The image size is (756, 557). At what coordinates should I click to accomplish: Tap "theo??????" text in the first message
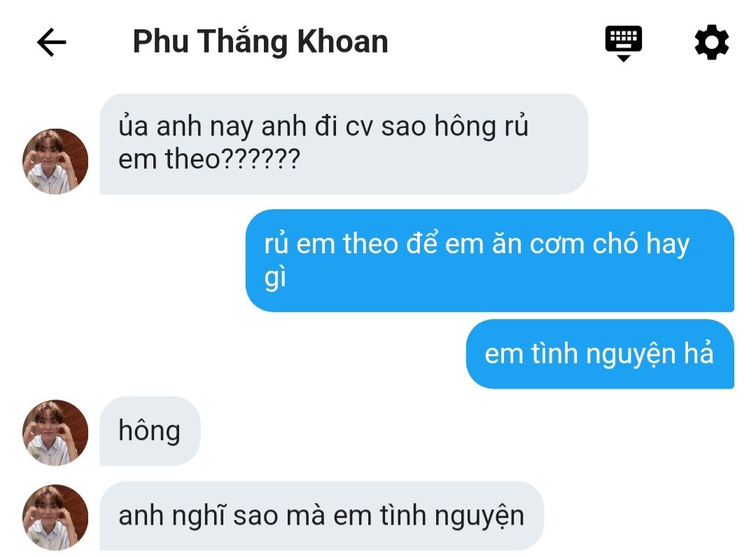pyautogui.click(x=233, y=159)
